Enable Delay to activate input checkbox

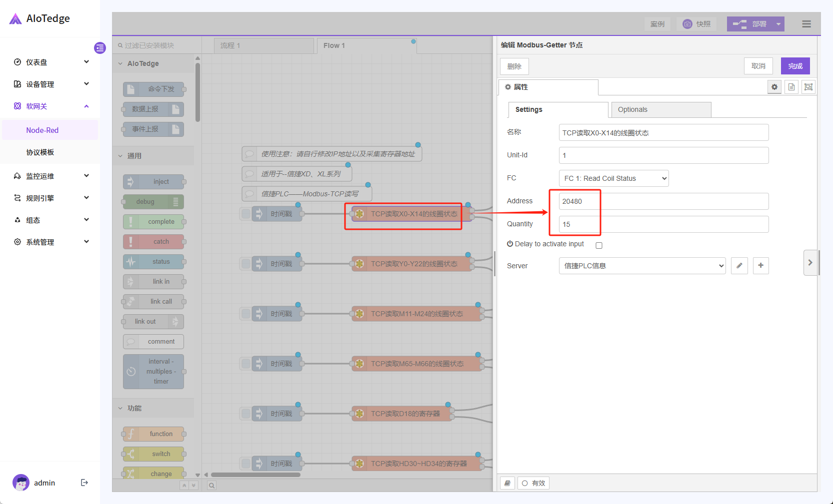599,245
